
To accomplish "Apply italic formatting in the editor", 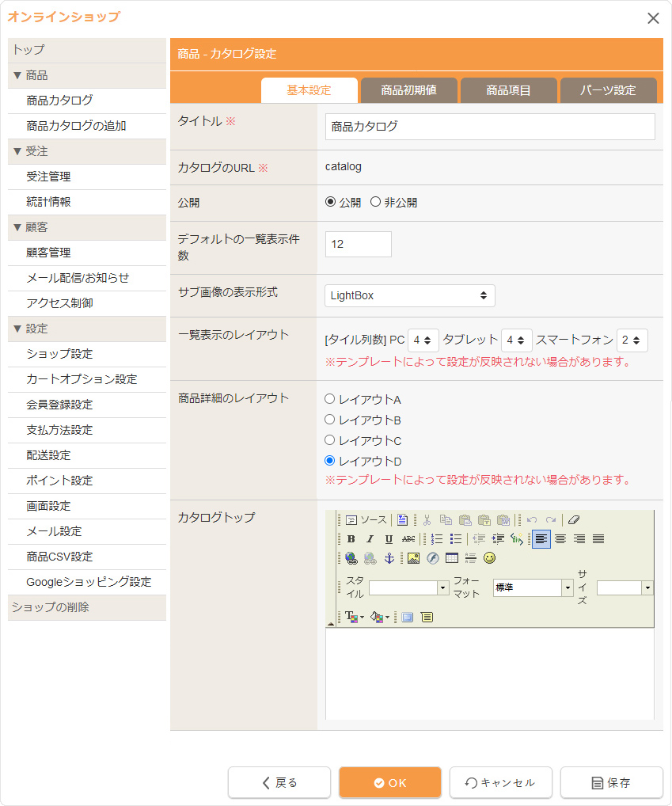I will pyautogui.click(x=370, y=539).
